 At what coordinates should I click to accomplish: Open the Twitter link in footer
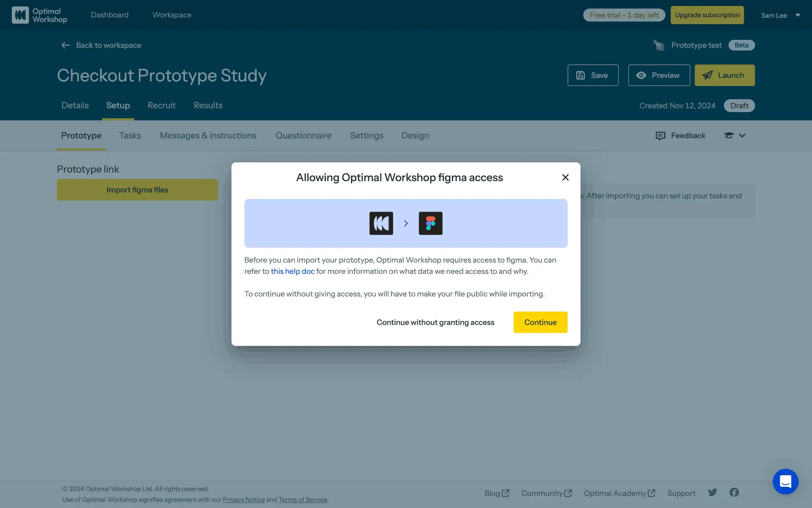tap(713, 492)
